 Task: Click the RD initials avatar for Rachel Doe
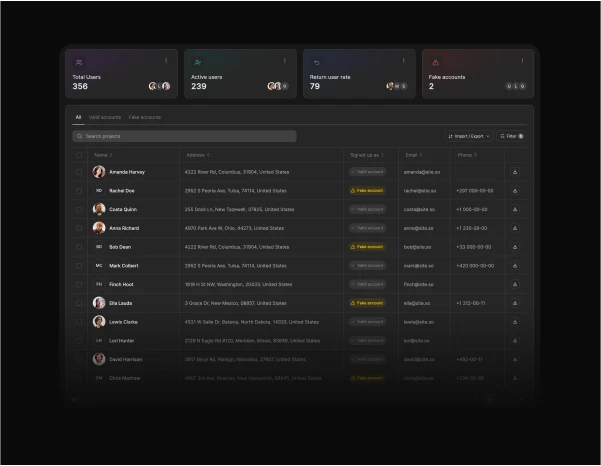point(99,190)
